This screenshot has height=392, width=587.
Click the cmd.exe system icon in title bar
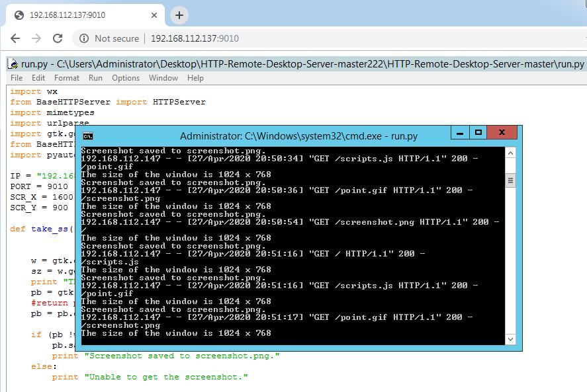pos(88,136)
